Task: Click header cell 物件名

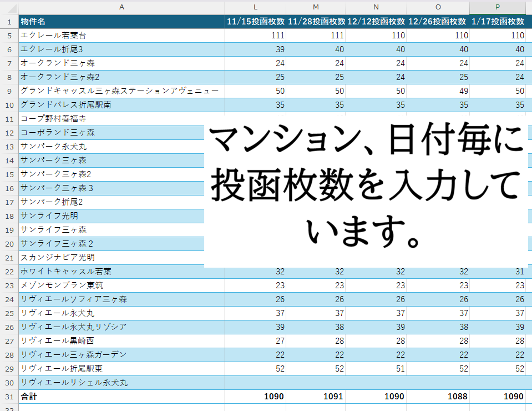Action: pyautogui.click(x=121, y=22)
